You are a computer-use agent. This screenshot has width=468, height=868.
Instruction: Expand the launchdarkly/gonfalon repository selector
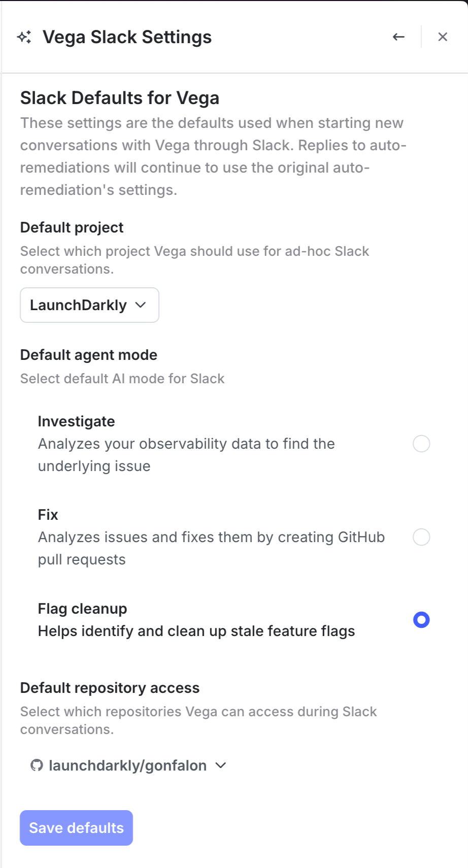click(x=128, y=765)
